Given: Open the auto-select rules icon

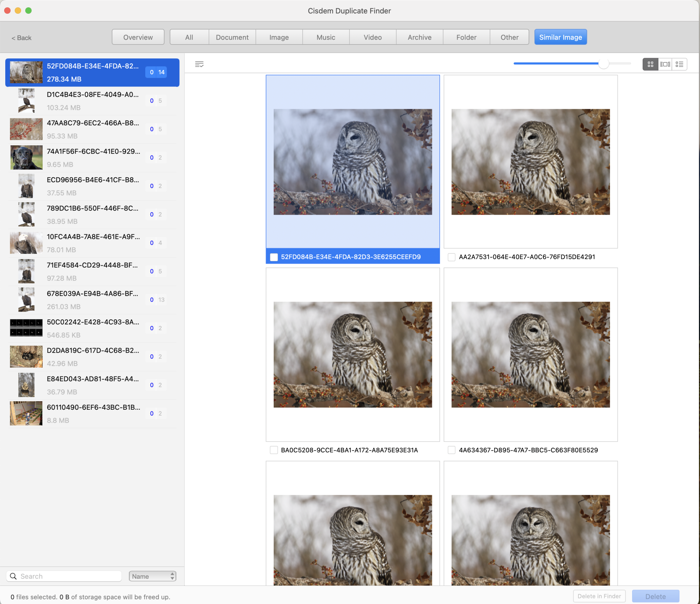Looking at the screenshot, I should pyautogui.click(x=199, y=64).
